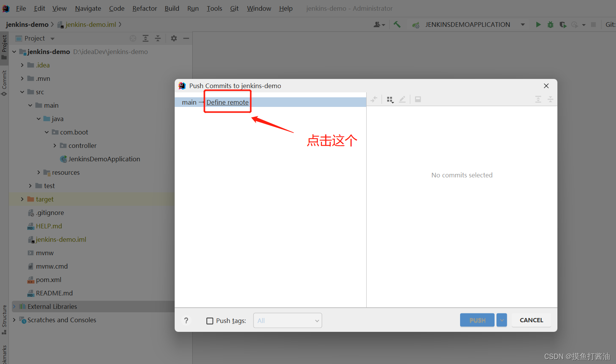The height and width of the screenshot is (364, 616).
Task: Expand Scratches and Consoles node
Action: click(14, 320)
